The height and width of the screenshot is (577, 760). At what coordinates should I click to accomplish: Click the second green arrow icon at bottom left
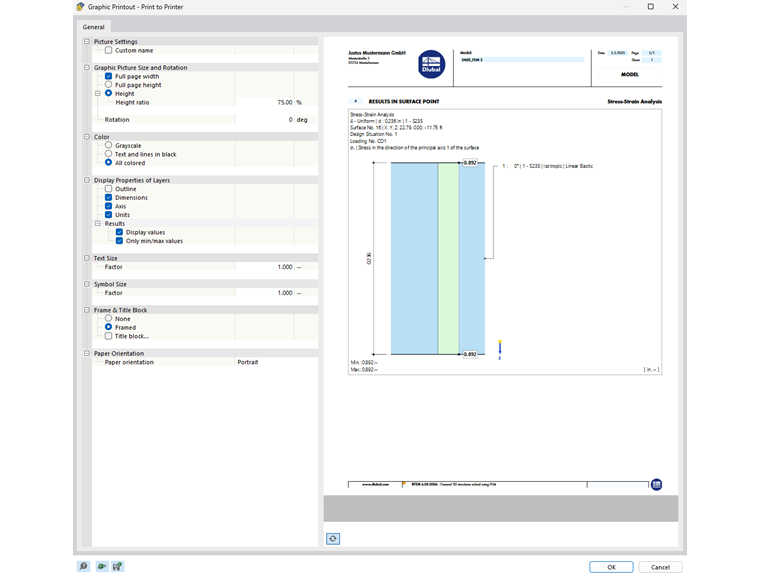point(101,566)
